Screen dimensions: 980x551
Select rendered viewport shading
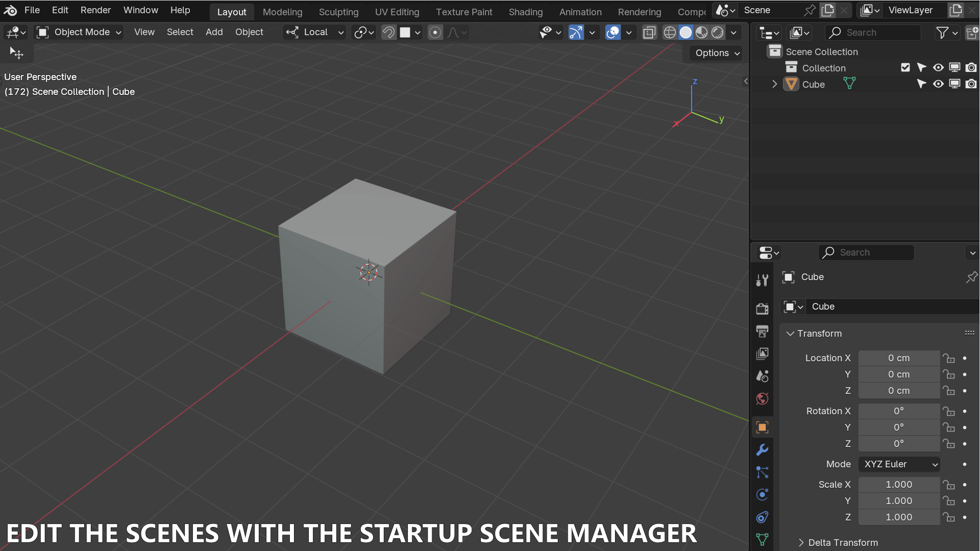tap(717, 32)
